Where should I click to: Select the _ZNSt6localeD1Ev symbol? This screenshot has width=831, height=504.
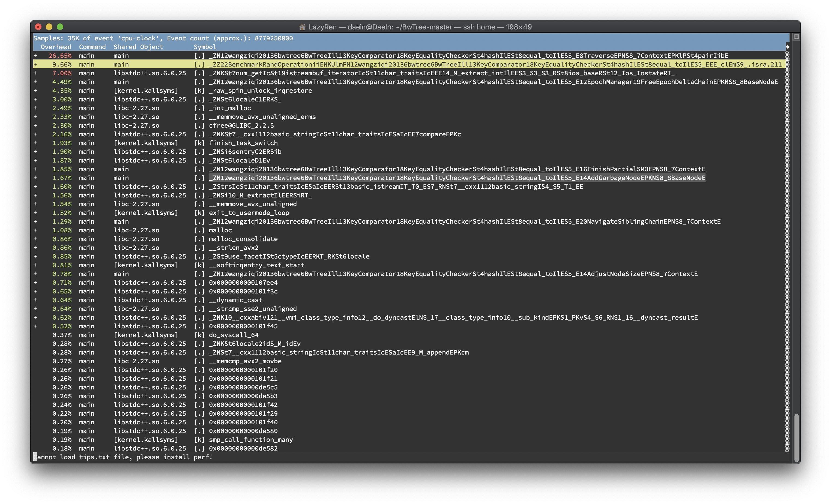coord(240,160)
